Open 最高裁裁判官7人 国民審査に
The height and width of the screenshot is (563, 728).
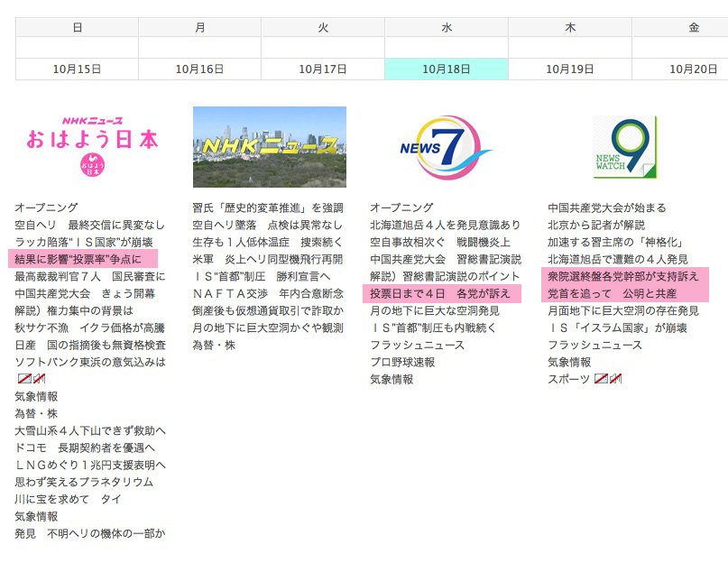[89, 276]
